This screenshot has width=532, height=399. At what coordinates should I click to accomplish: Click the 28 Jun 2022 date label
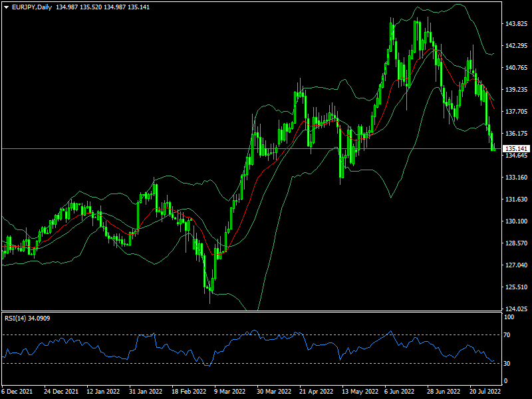point(444,392)
